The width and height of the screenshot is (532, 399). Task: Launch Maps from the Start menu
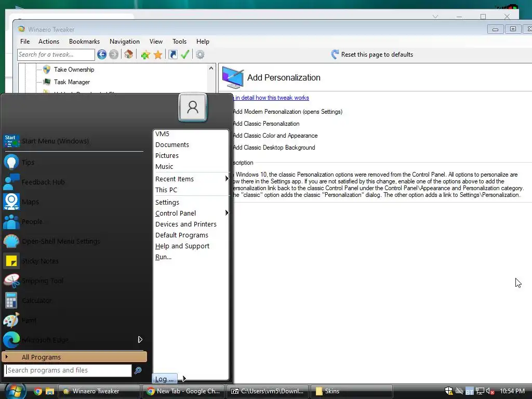pyautogui.click(x=73, y=202)
